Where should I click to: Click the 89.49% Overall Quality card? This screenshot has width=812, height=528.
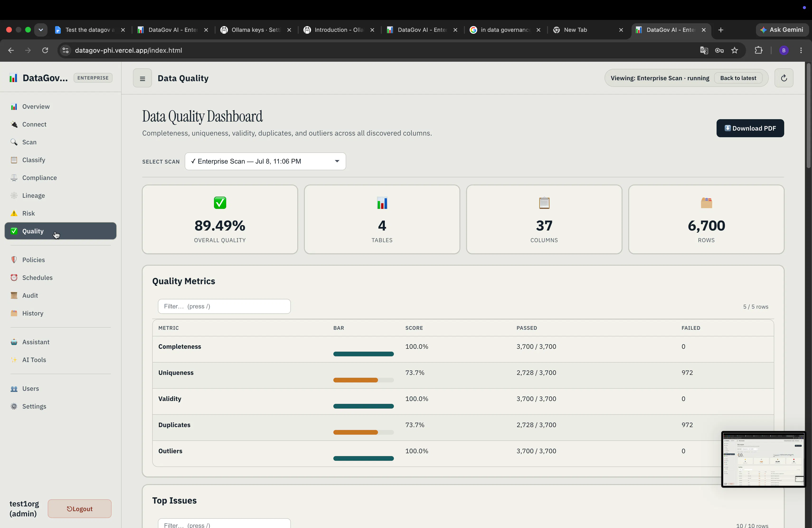(x=220, y=219)
